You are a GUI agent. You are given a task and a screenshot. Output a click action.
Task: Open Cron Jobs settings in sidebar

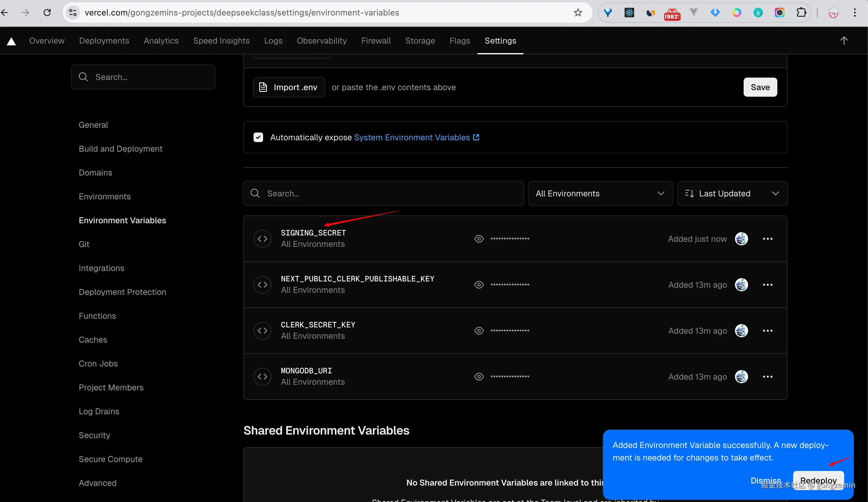pos(98,364)
